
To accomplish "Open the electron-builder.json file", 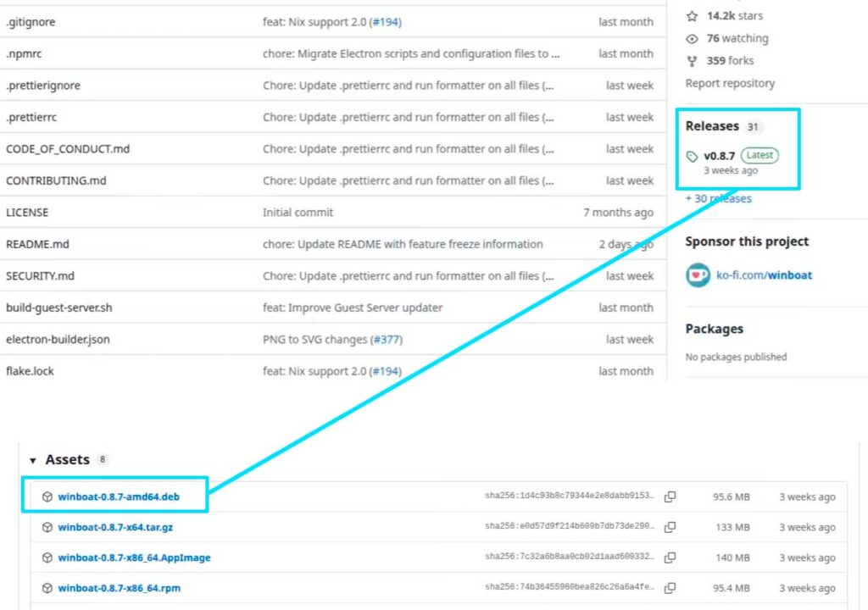I will 58,340.
